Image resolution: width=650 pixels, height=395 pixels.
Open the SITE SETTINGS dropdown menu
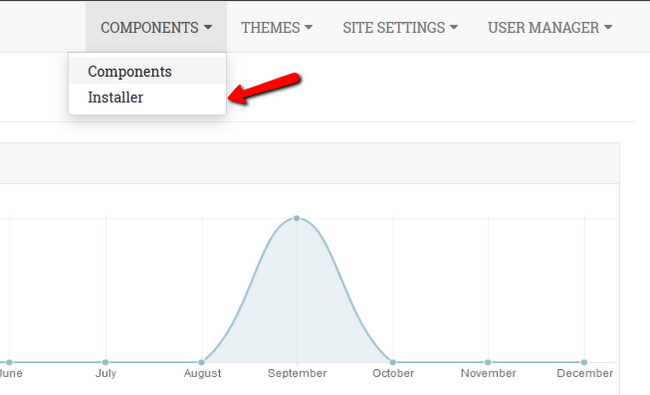click(x=400, y=27)
